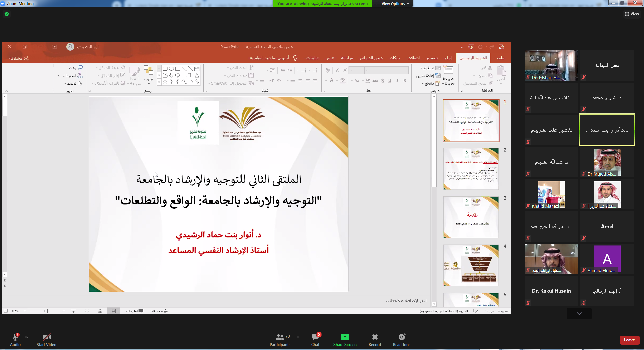The image size is (644, 350).
Task: Open the Chat panel
Action: click(x=315, y=337)
